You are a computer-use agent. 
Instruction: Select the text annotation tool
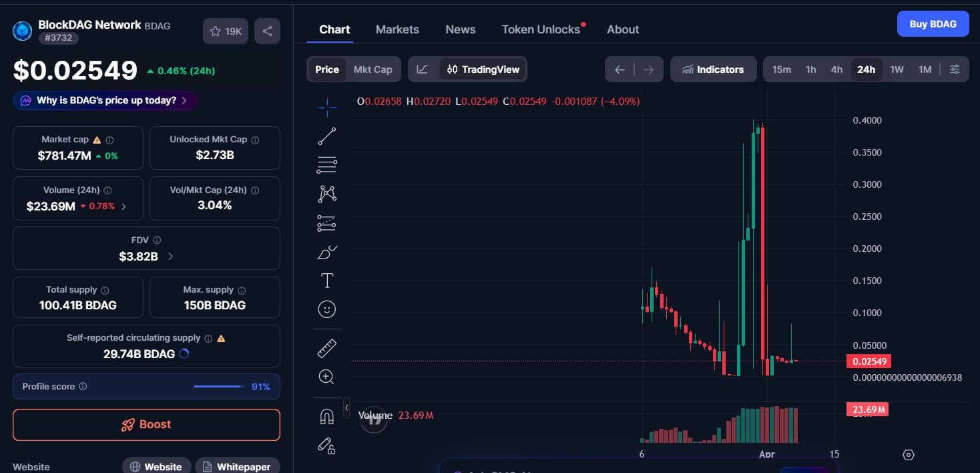(326, 280)
